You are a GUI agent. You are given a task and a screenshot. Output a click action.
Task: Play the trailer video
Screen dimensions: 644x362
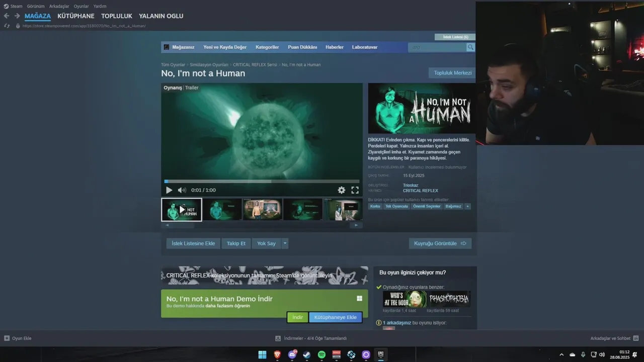[169, 190]
